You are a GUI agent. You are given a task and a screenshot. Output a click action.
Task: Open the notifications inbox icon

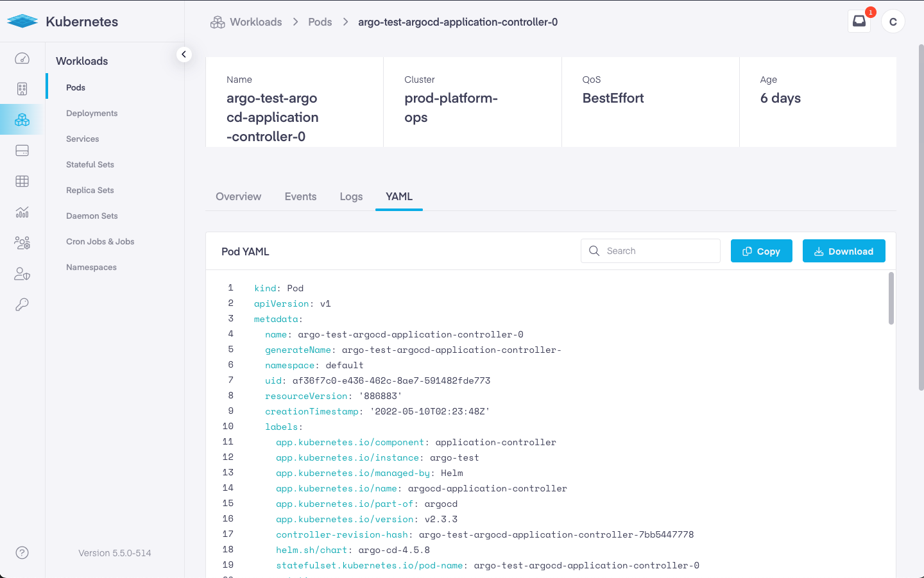point(859,21)
